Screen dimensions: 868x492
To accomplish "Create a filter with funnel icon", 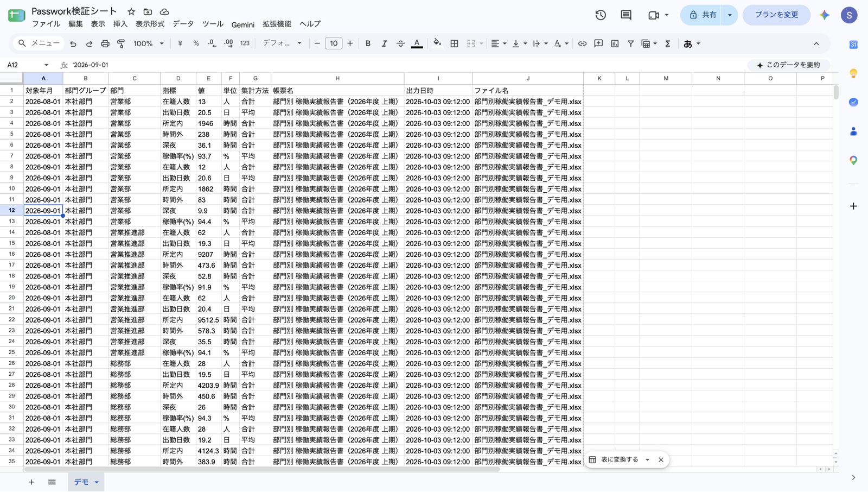I will 630,44.
